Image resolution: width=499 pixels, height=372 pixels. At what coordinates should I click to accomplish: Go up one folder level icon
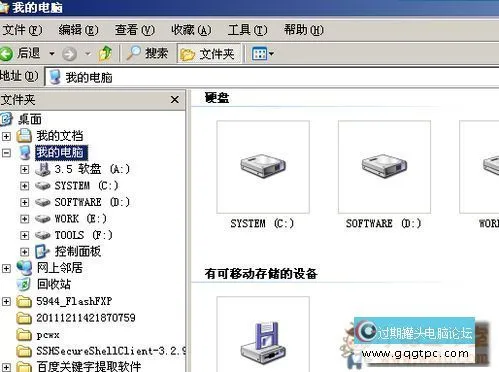(x=105, y=53)
